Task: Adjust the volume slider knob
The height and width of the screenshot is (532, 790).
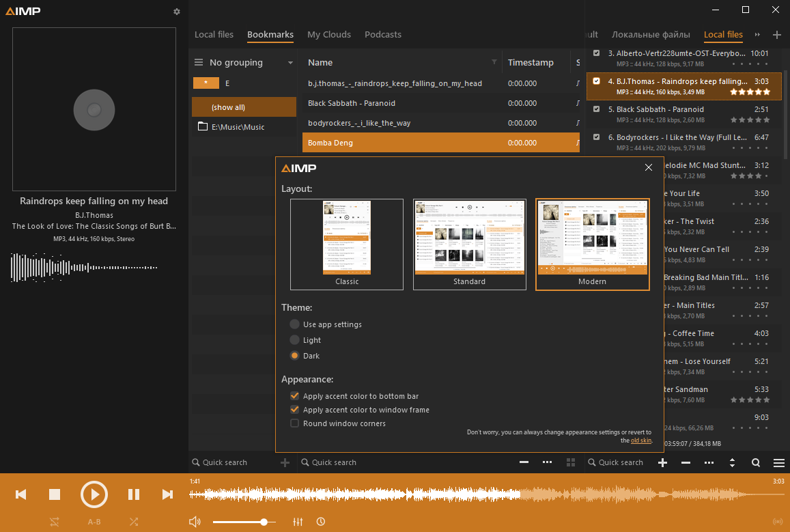Action: point(264,522)
